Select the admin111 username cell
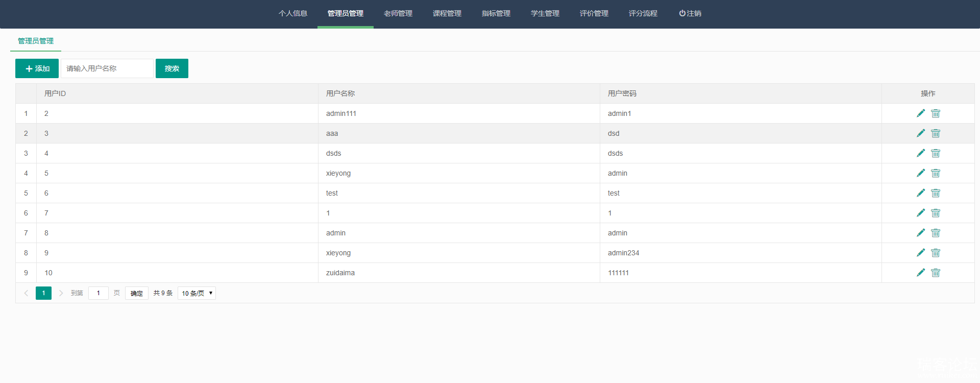Screen dimensions: 980x383 pos(459,113)
